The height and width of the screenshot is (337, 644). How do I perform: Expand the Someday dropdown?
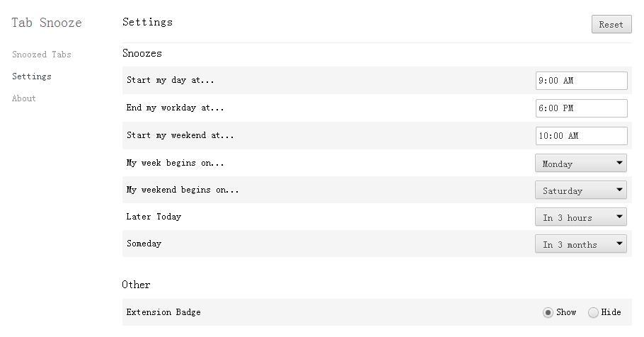(581, 244)
